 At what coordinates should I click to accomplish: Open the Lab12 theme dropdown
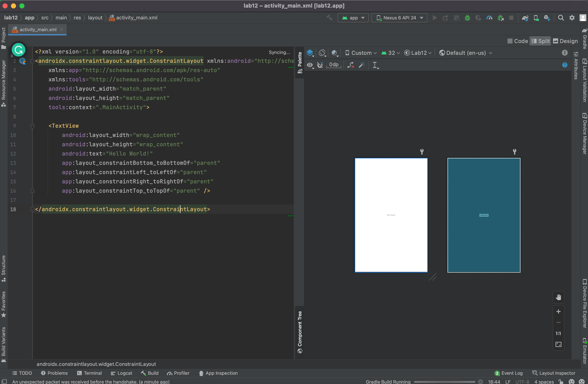point(418,53)
